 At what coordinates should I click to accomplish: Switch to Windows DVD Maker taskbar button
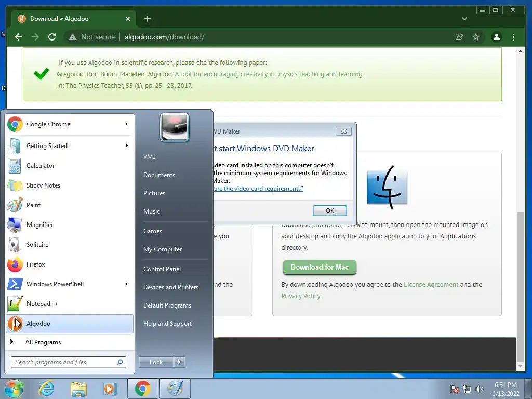click(x=175, y=389)
